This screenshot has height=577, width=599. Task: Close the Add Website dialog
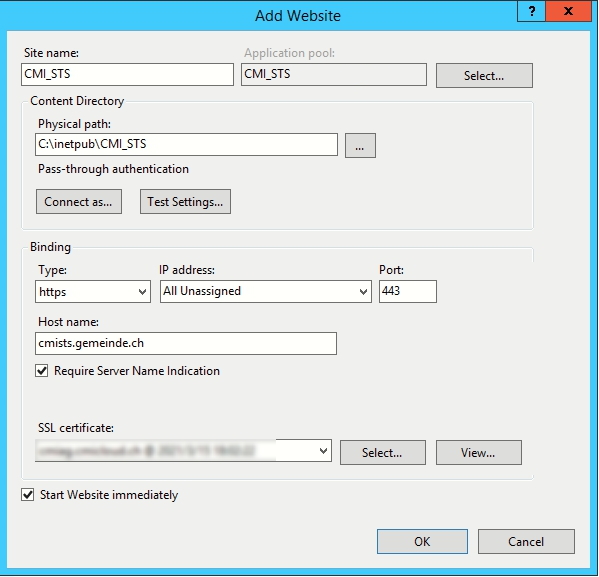[x=568, y=11]
